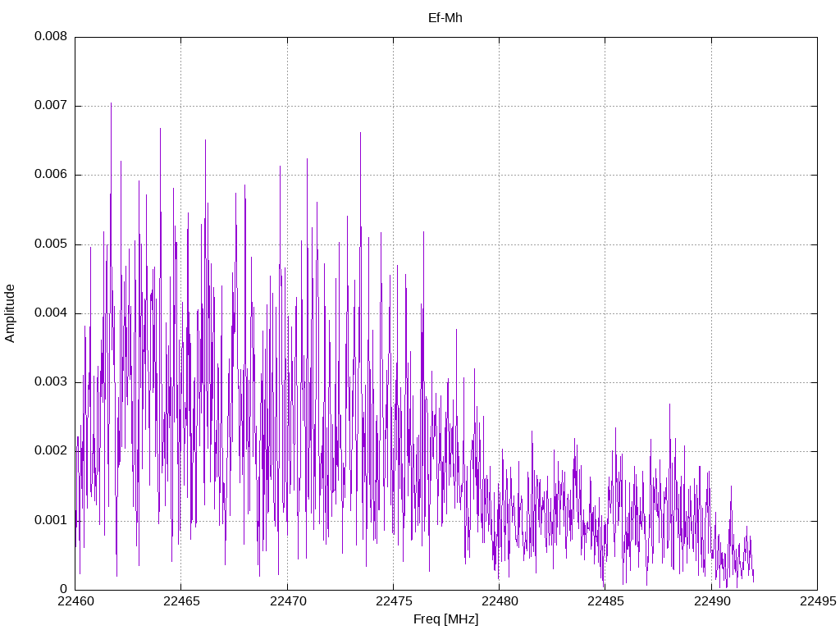This screenshot has width=840, height=630.
Task: Click the y-axis tick label 0.006
Action: [51, 175]
